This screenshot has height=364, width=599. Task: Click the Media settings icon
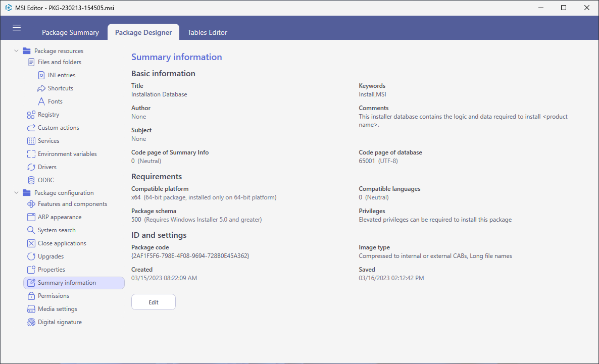[x=31, y=309]
